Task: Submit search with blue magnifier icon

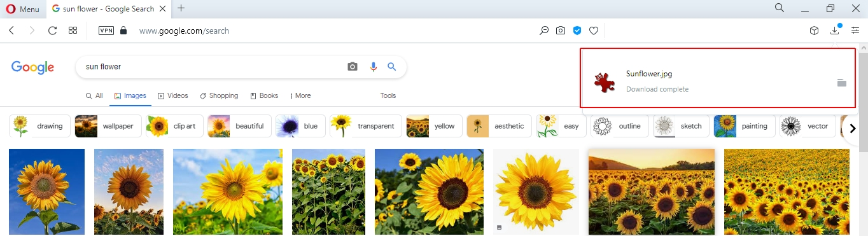Action: click(x=392, y=67)
